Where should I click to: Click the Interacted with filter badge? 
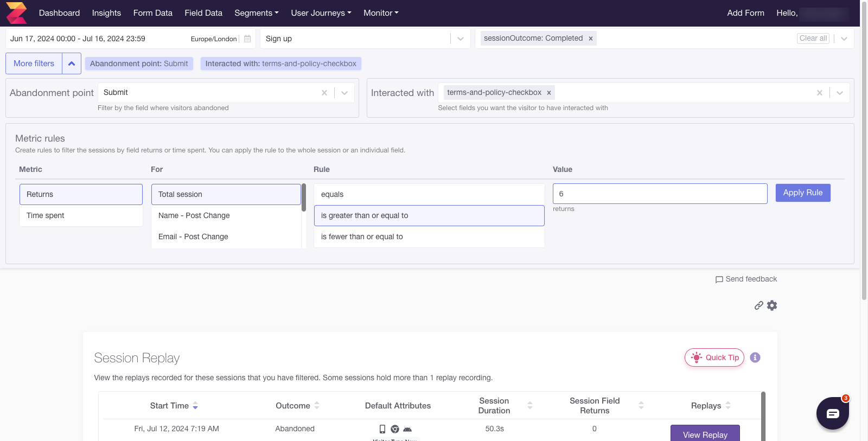point(280,63)
